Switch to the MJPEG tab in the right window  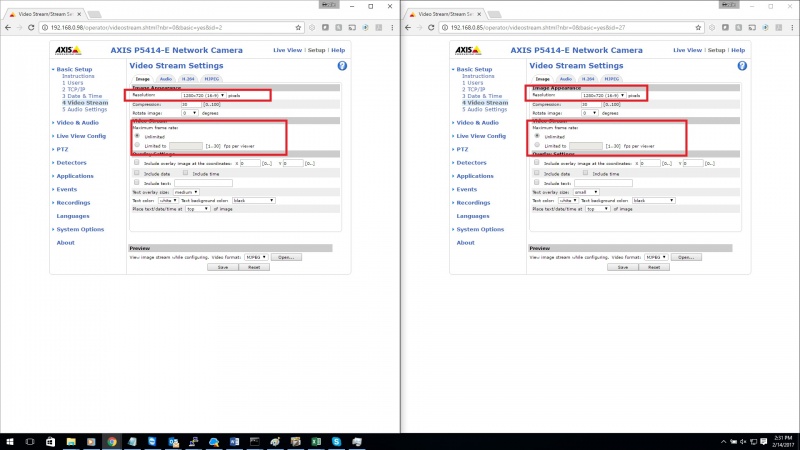pyautogui.click(x=611, y=79)
